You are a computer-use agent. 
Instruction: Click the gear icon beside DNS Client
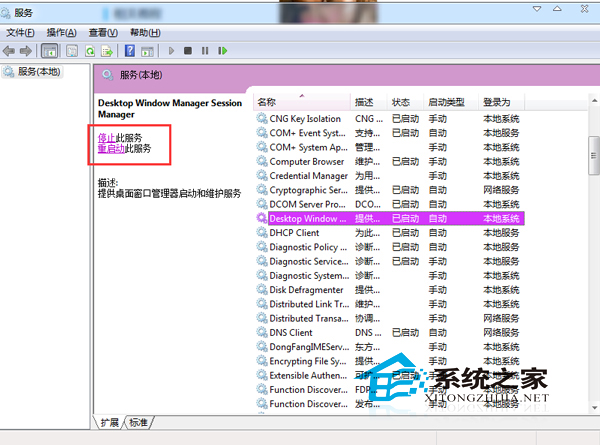point(262,332)
